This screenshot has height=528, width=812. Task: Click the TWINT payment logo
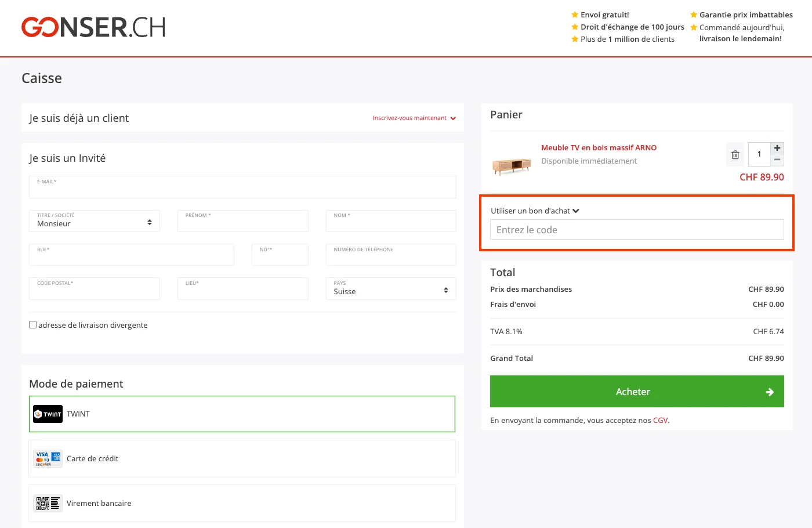coord(47,414)
